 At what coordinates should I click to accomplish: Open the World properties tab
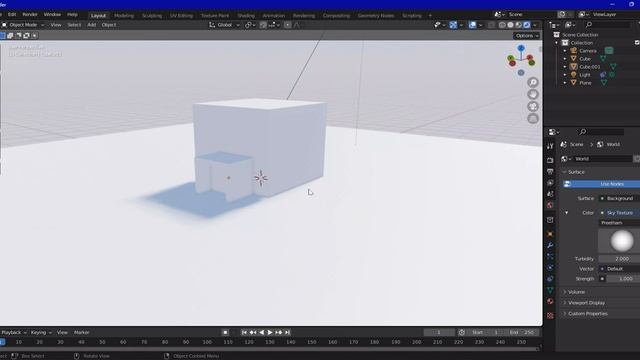pos(550,204)
